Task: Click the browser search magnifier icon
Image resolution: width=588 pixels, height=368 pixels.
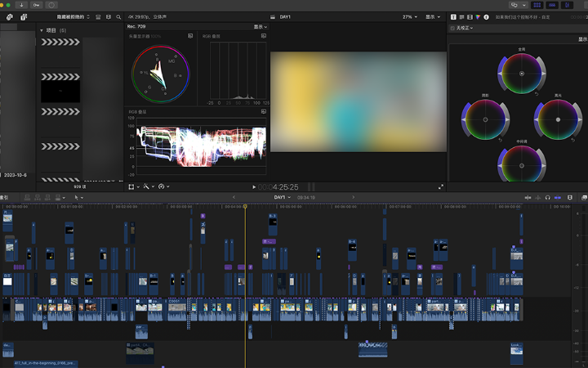Action: (x=119, y=16)
